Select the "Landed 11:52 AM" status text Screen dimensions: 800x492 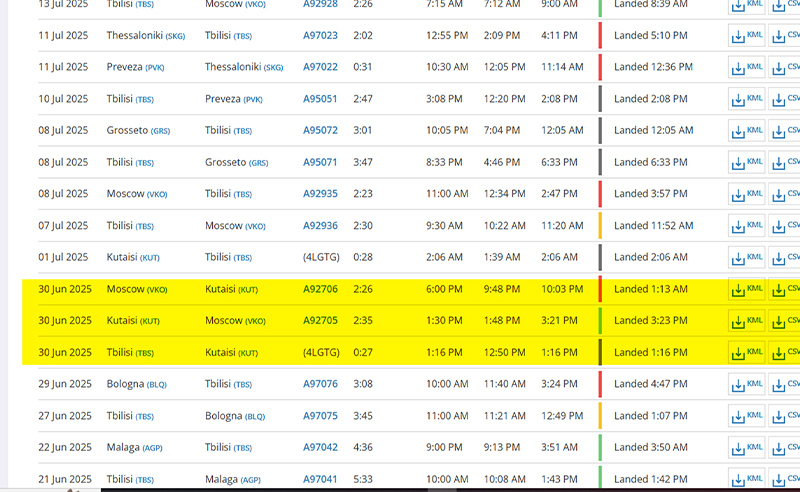[x=654, y=226]
